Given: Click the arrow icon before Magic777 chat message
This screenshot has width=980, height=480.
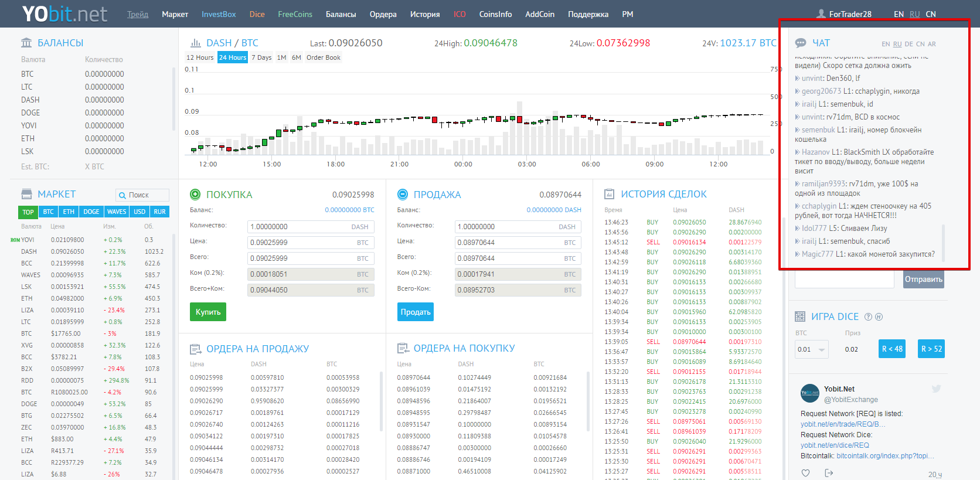Looking at the screenshot, I should [797, 254].
